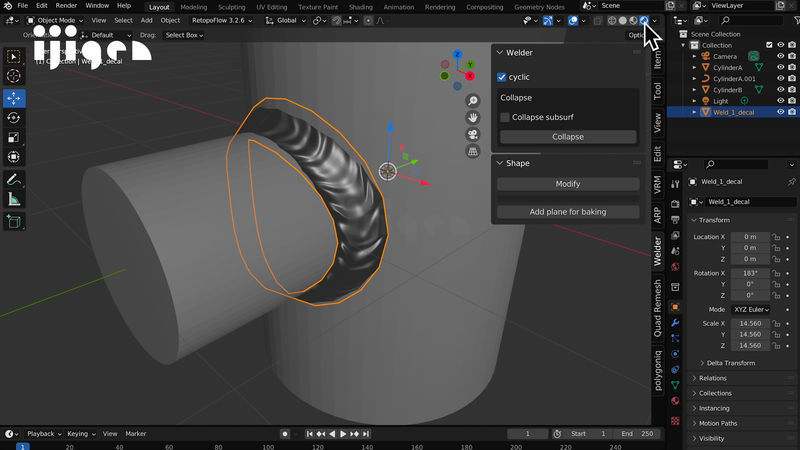Screen dimensions: 800x450
Task: Expand the Delta Transform section
Action: [727, 363]
